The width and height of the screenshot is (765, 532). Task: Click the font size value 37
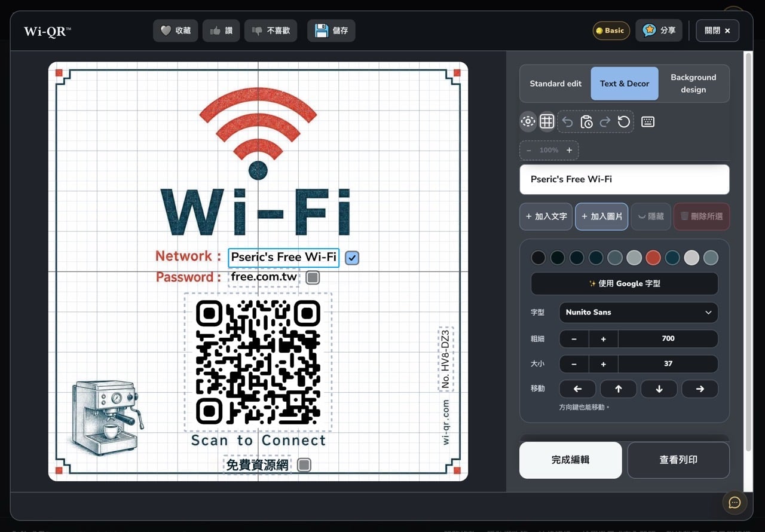point(668,364)
